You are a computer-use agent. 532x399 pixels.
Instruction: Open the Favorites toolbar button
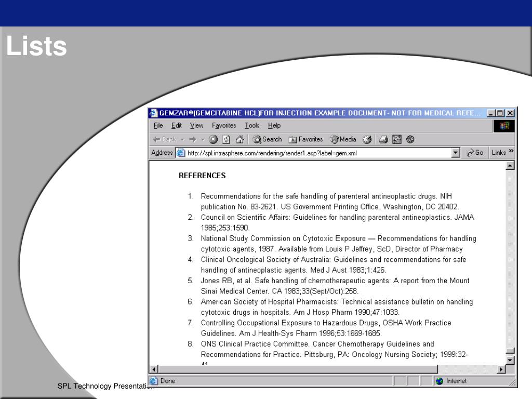click(305, 139)
